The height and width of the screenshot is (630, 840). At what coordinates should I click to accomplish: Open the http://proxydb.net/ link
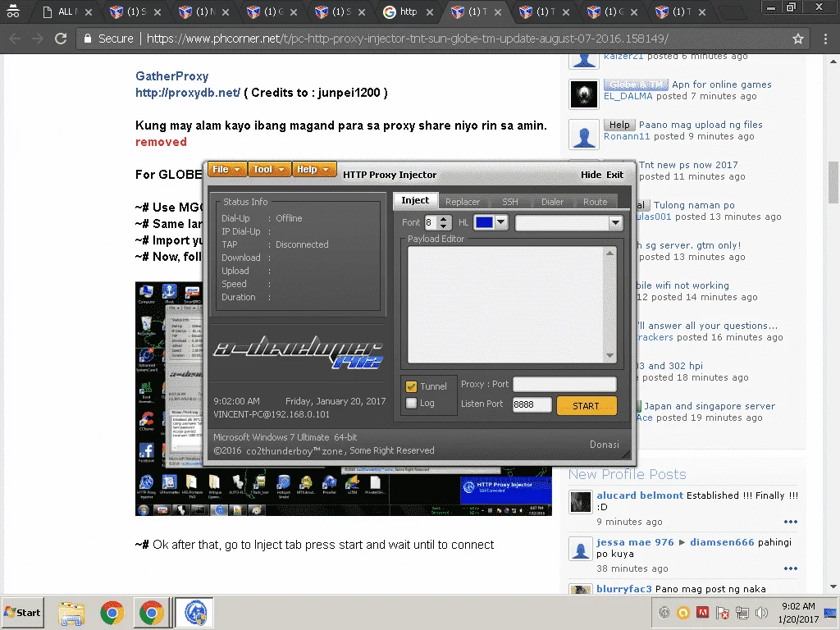188,93
